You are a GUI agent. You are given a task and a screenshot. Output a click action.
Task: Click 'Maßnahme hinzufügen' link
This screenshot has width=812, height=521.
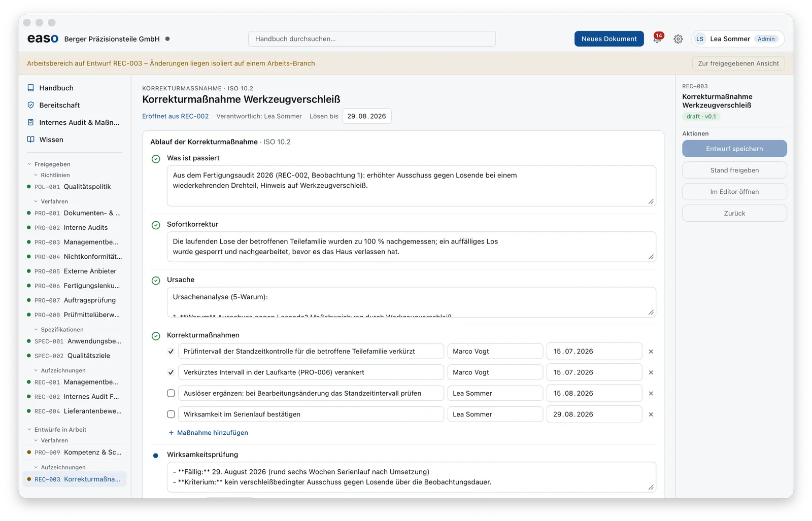click(x=209, y=433)
